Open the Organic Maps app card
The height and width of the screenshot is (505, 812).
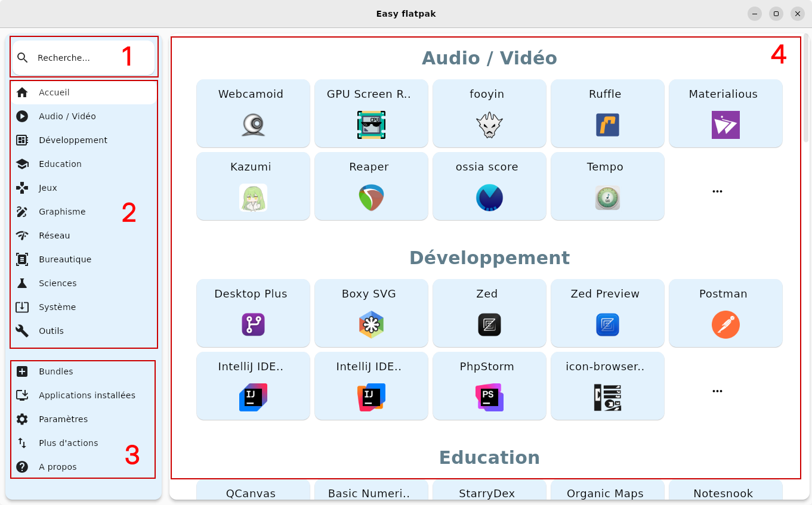[x=607, y=490]
